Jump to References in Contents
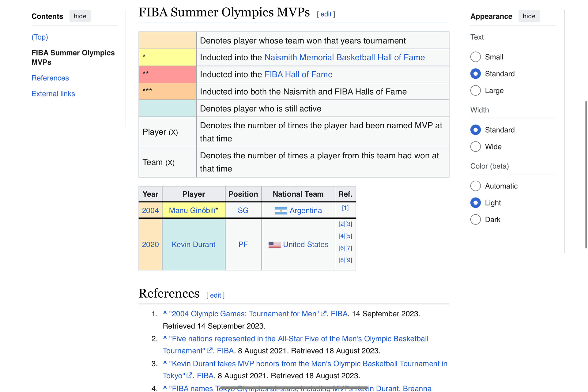The width and height of the screenshot is (588, 392). point(50,78)
